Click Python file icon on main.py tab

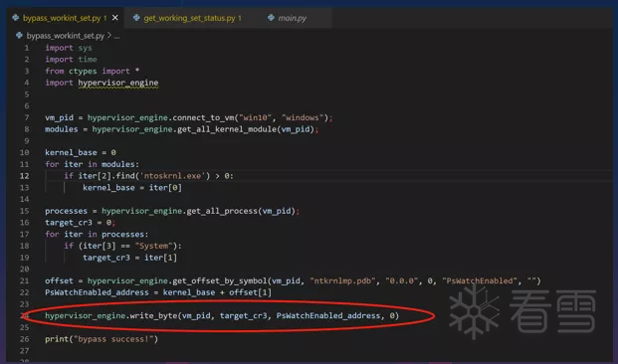271,18
